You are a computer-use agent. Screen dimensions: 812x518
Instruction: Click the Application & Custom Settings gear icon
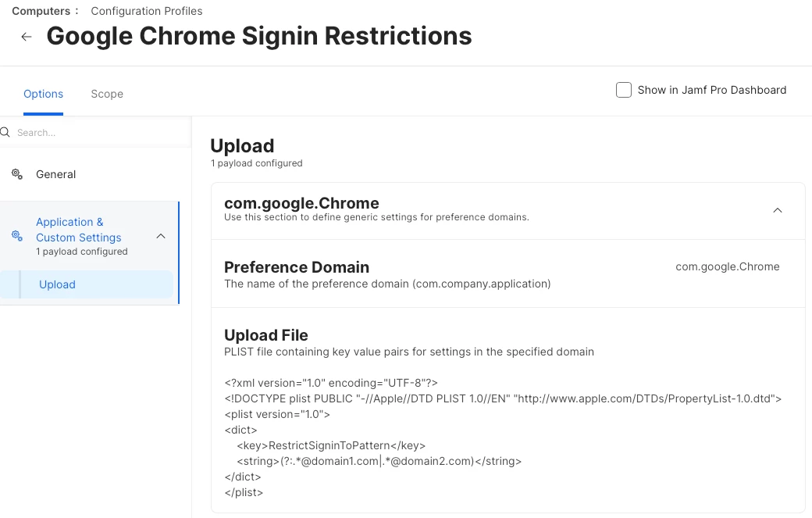[17, 236]
